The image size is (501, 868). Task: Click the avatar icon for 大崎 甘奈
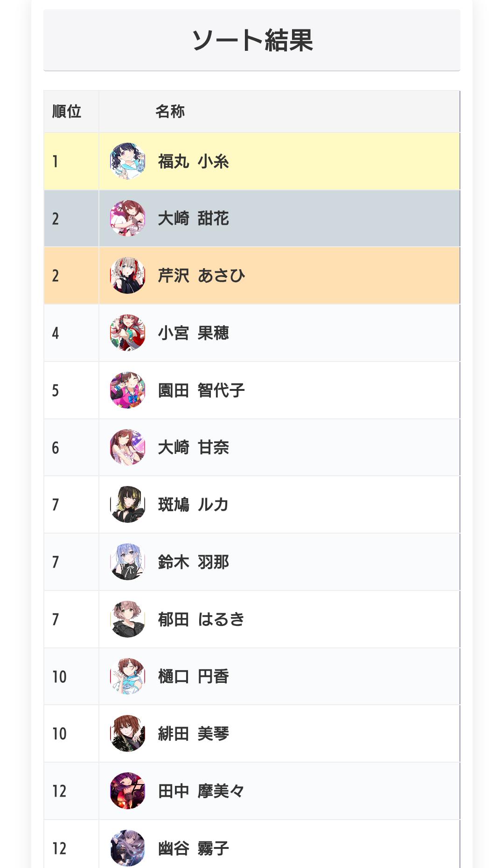tap(127, 447)
